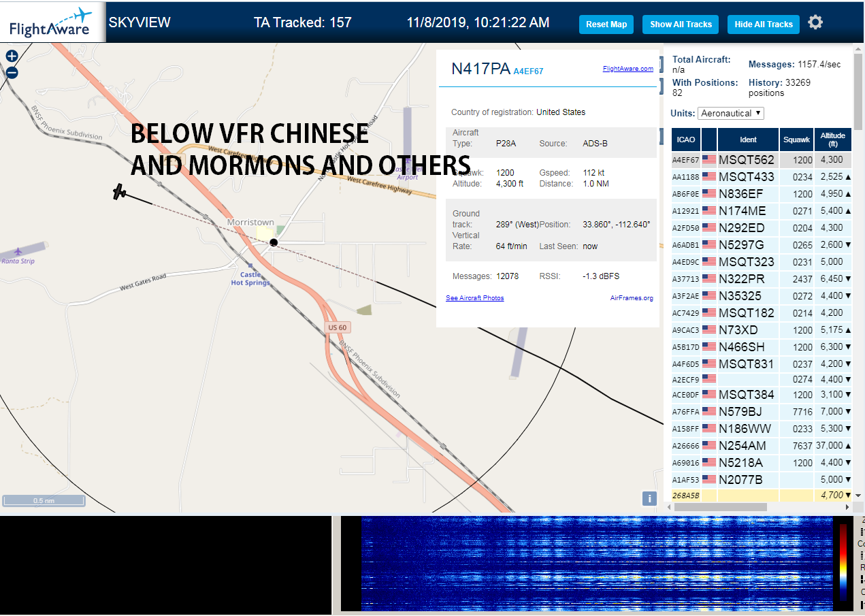
Task: Select the MSQT433 aircraft row
Action: tap(762, 176)
